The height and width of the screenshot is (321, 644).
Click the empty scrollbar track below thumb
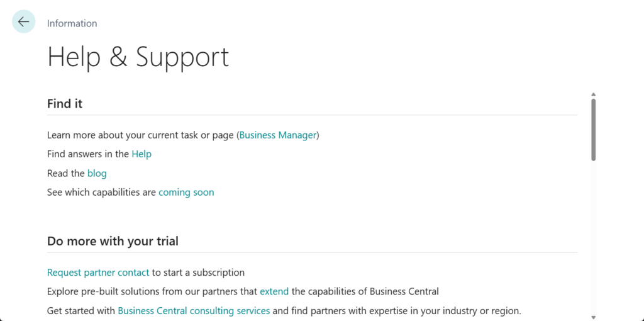[x=593, y=239]
